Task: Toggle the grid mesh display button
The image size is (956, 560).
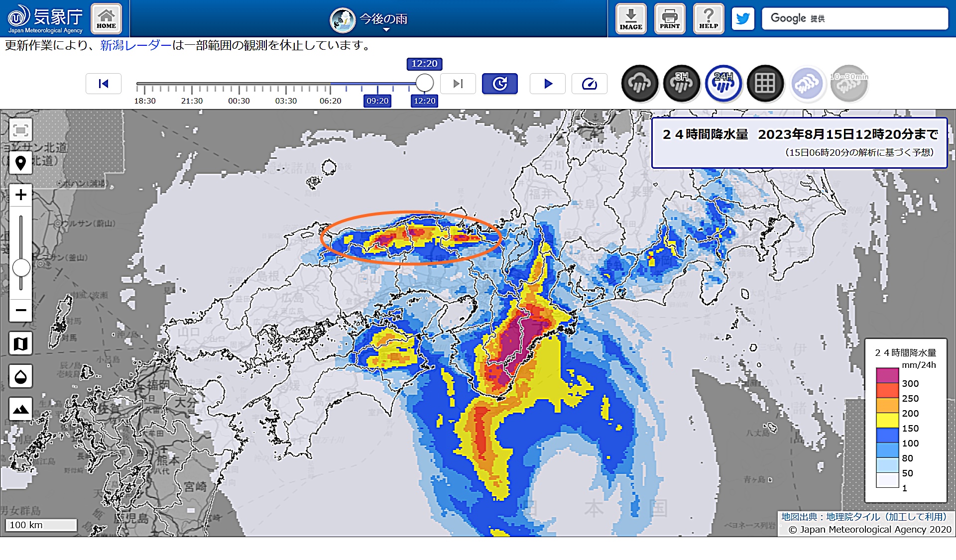Action: (x=765, y=84)
